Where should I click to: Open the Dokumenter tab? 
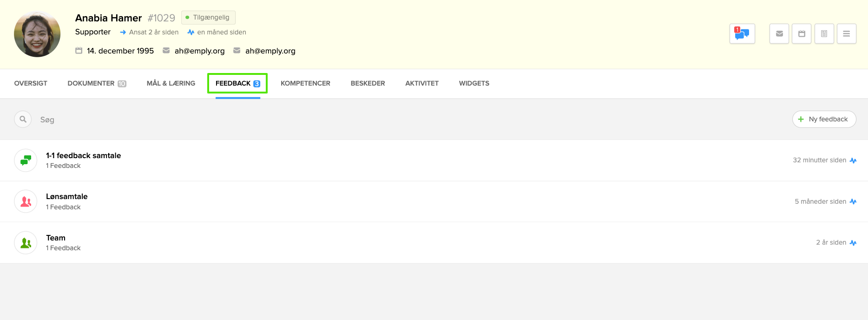pos(97,83)
